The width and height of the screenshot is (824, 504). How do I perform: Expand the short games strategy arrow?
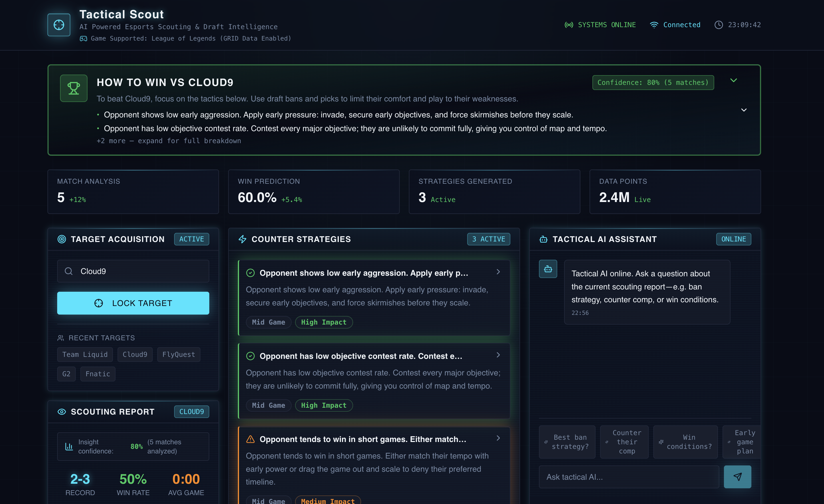point(498,438)
